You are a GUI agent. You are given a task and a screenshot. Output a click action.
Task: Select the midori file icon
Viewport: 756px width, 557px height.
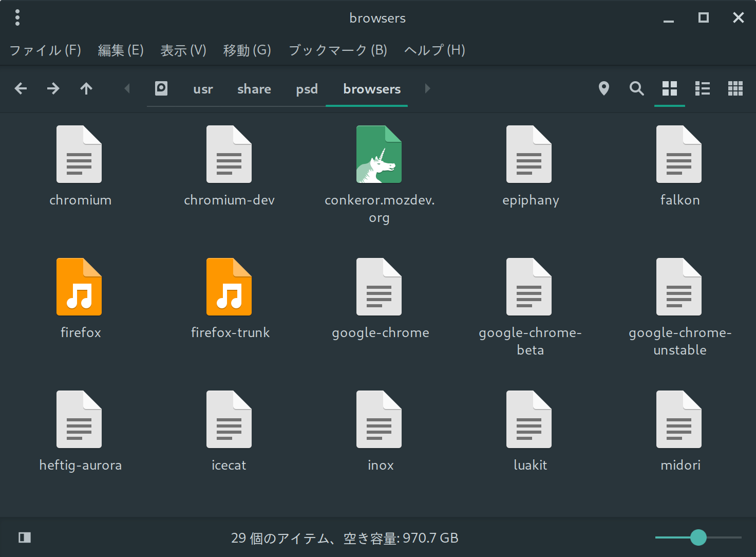click(679, 419)
